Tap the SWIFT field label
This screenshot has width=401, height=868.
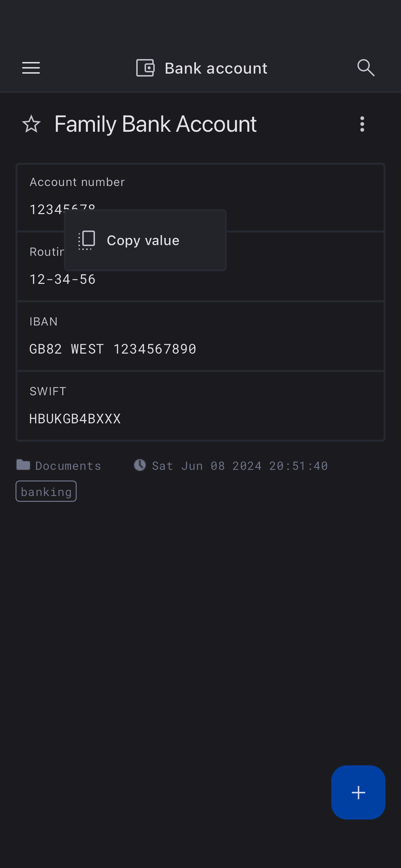[x=48, y=391]
